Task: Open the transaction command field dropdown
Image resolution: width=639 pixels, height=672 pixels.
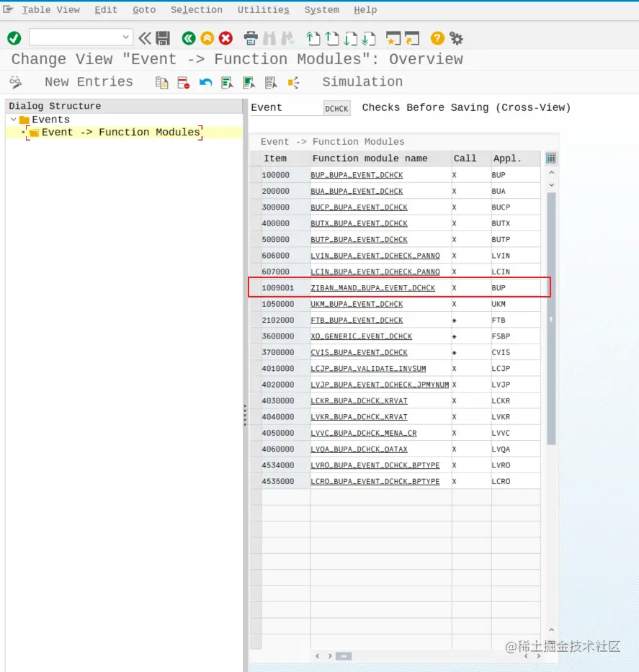Action: tap(125, 37)
